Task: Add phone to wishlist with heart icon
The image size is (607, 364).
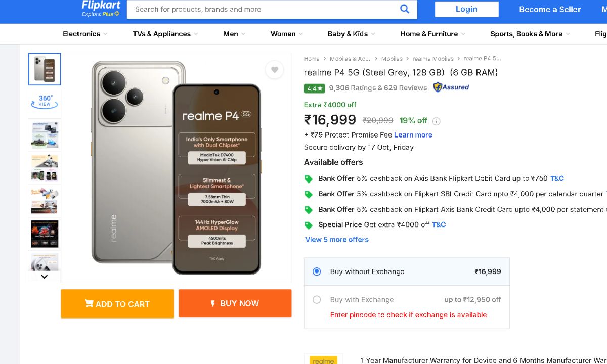Action: pyautogui.click(x=274, y=70)
